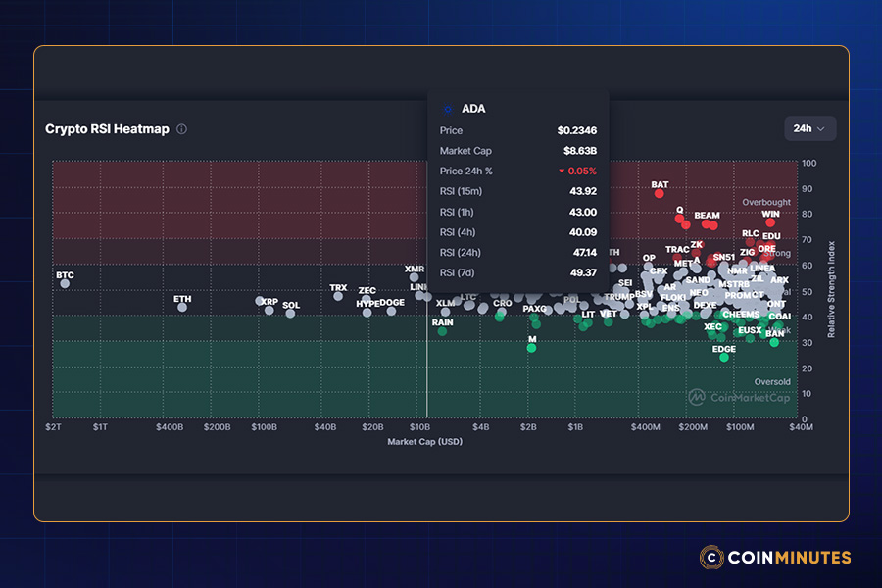Click the ADA coin icon in tooltip

point(448,109)
